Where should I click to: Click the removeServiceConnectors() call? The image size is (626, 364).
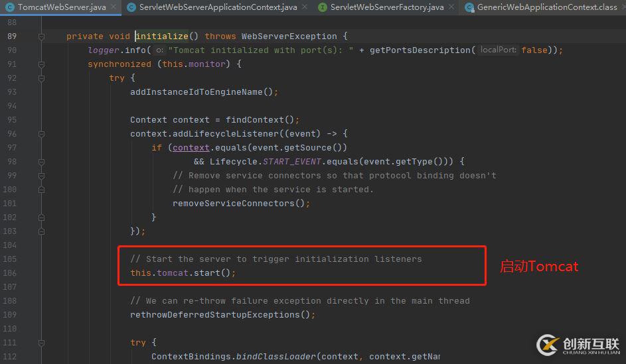[239, 204]
